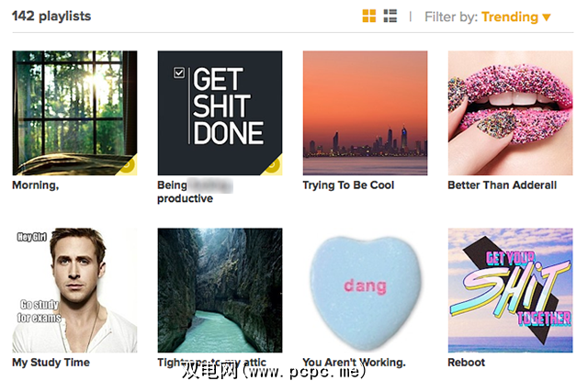Click the Better Than Adderall title

pyautogui.click(x=503, y=185)
